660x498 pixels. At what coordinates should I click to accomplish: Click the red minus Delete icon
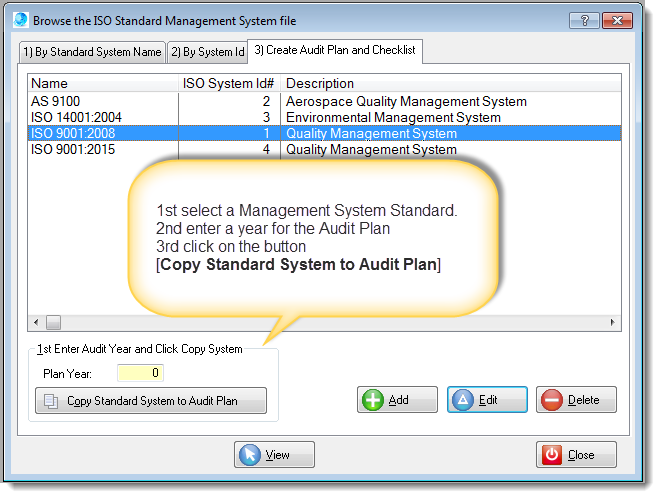click(x=552, y=400)
